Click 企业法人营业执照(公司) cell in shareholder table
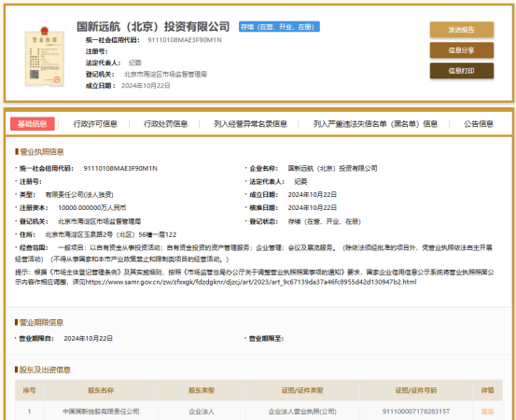The image size is (516, 420). point(302,412)
